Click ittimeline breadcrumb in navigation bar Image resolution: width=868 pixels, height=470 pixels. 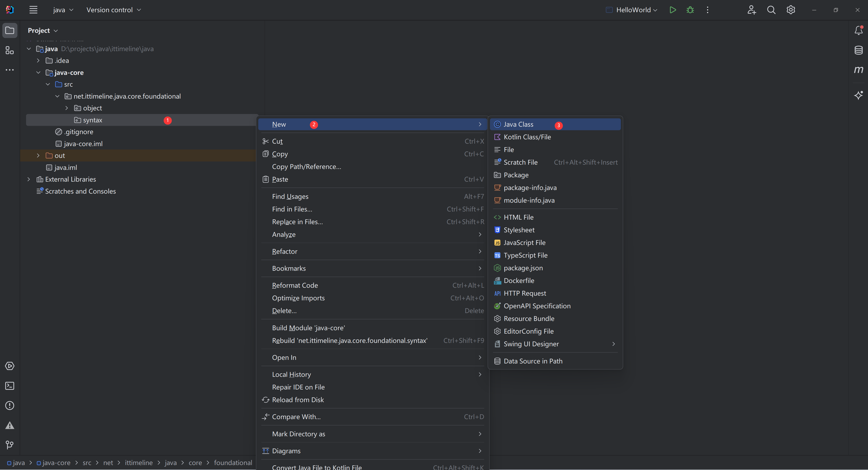coord(139,463)
